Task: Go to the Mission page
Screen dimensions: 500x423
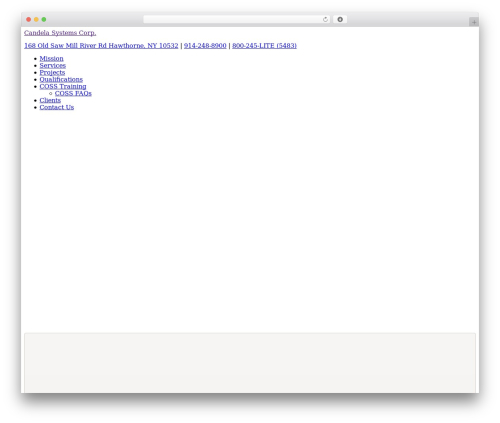Action: (51, 58)
